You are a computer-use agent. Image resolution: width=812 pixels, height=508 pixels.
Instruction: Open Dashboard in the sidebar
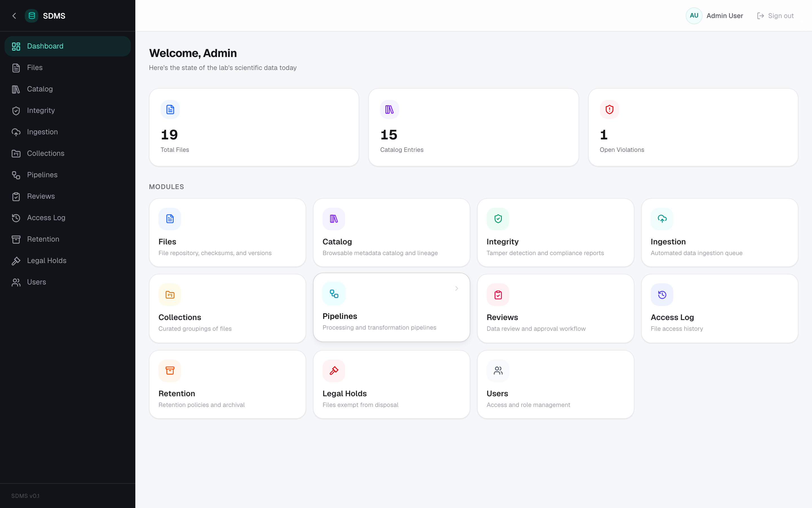(67, 46)
